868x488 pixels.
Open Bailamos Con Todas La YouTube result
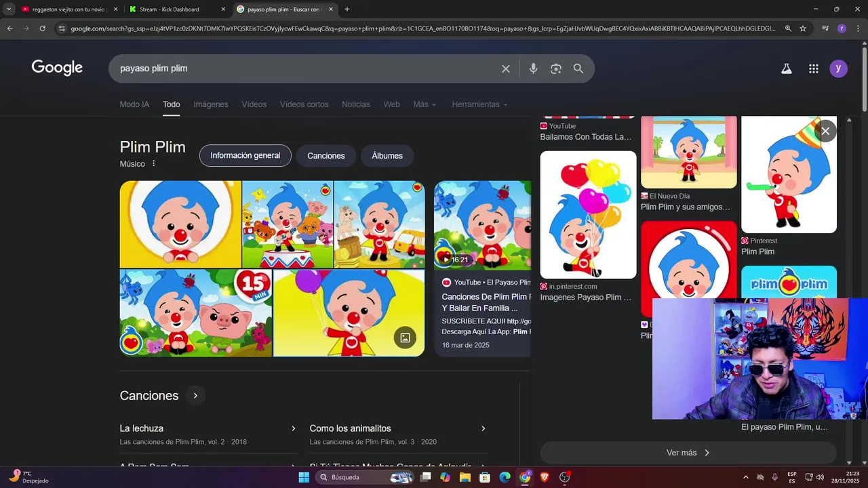[x=586, y=137]
